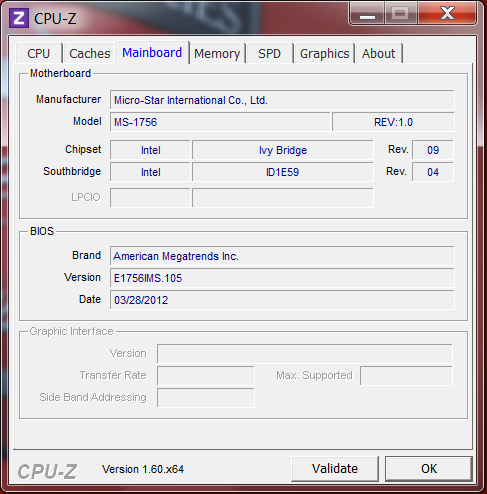Switch to the Caches tab

pos(90,53)
